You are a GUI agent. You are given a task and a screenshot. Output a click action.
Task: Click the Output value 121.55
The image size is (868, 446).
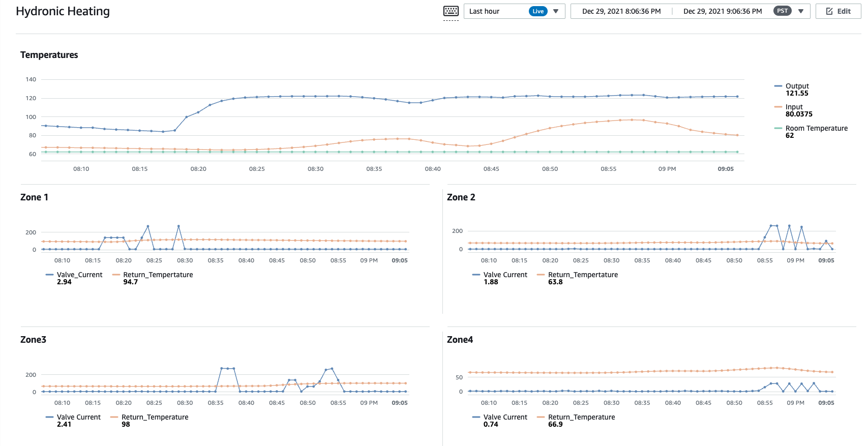797,93
